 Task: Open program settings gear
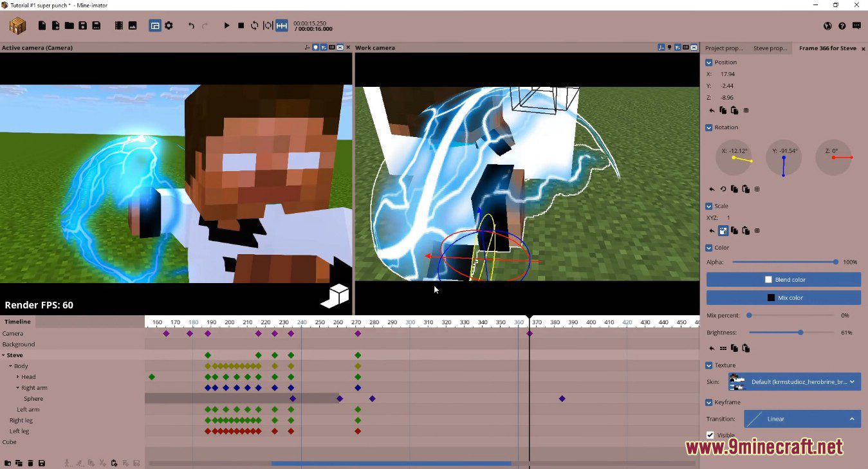(x=169, y=26)
